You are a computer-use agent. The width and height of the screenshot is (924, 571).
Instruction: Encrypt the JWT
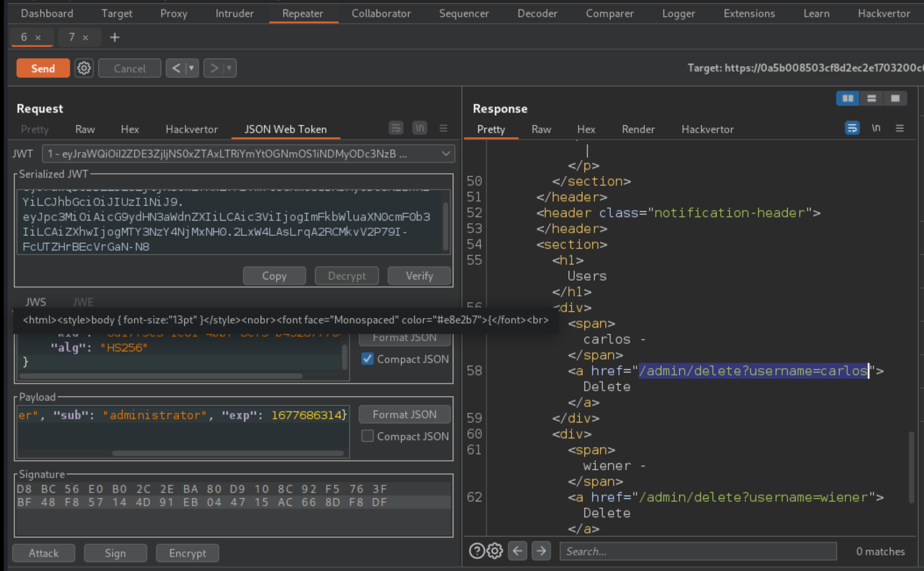click(187, 553)
